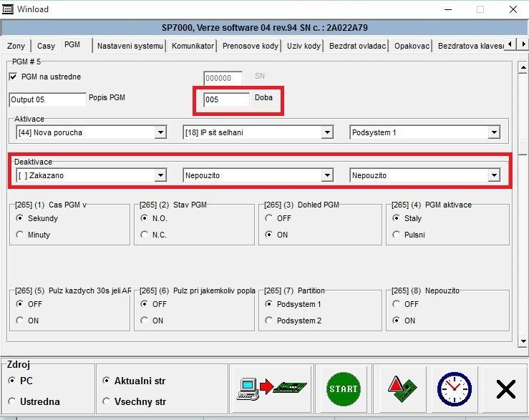Toggle the PGM na ustredne checkbox
Image resolution: width=529 pixels, height=420 pixels.
coord(13,77)
